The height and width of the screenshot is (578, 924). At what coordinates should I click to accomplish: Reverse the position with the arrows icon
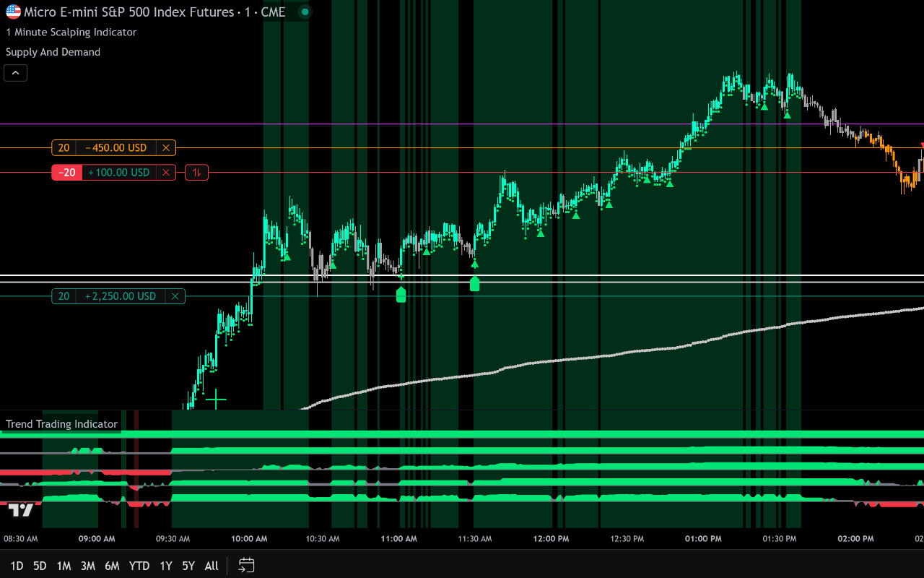click(x=196, y=173)
